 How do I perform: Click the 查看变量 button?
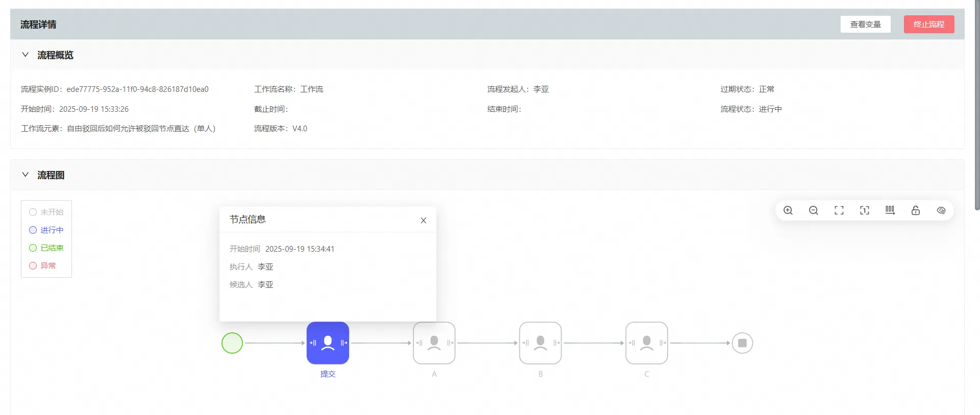coord(865,25)
